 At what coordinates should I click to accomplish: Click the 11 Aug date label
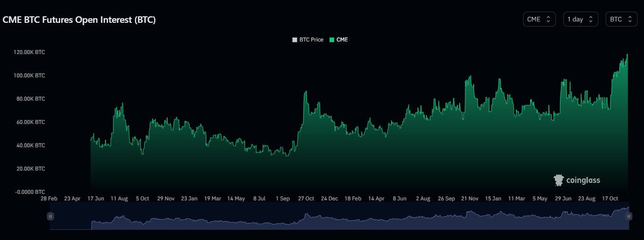coord(119,199)
